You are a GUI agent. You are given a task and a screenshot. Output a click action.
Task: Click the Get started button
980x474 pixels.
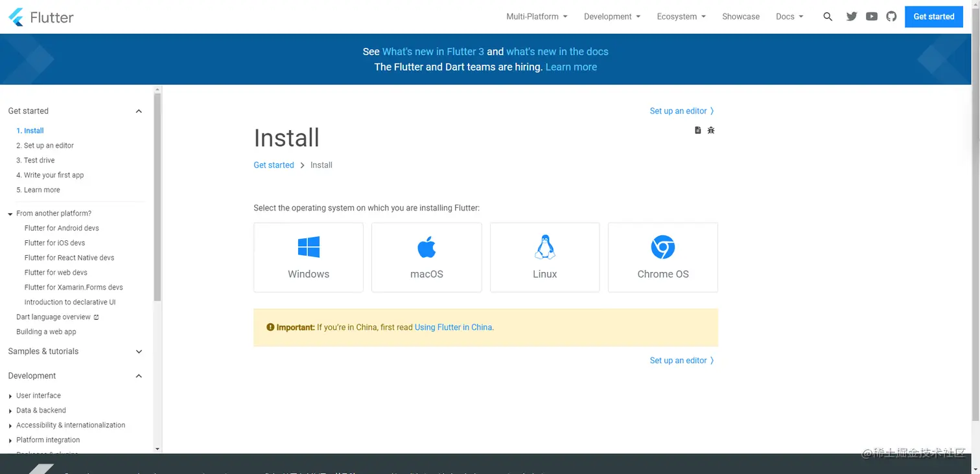point(933,17)
